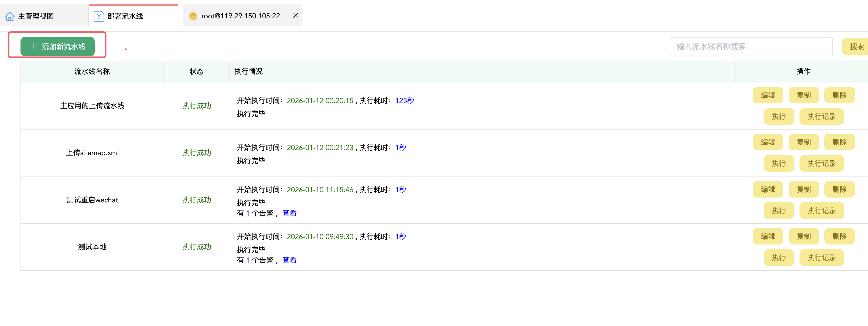868x326 pixels.
Task: Switch to 主管理视图 tab
Action: coord(36,16)
